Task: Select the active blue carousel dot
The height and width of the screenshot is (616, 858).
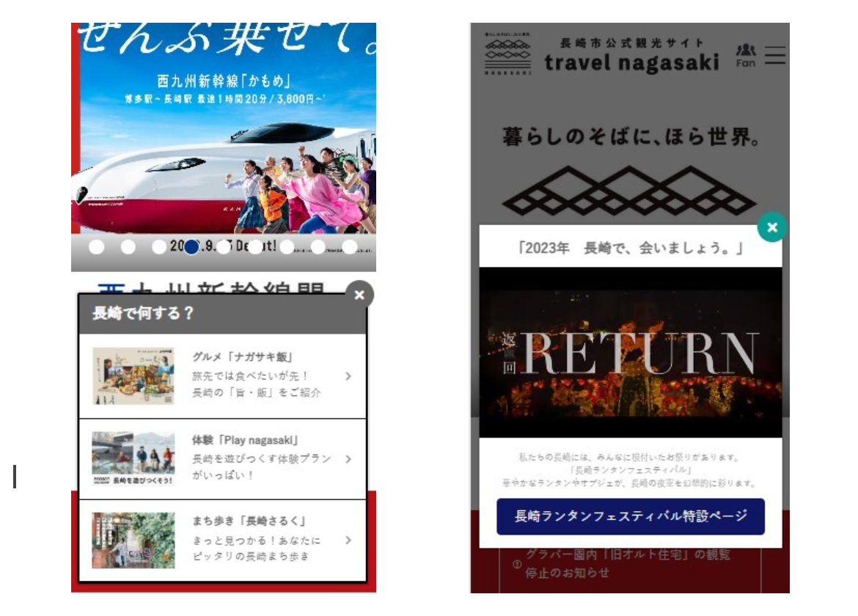Action: click(191, 247)
